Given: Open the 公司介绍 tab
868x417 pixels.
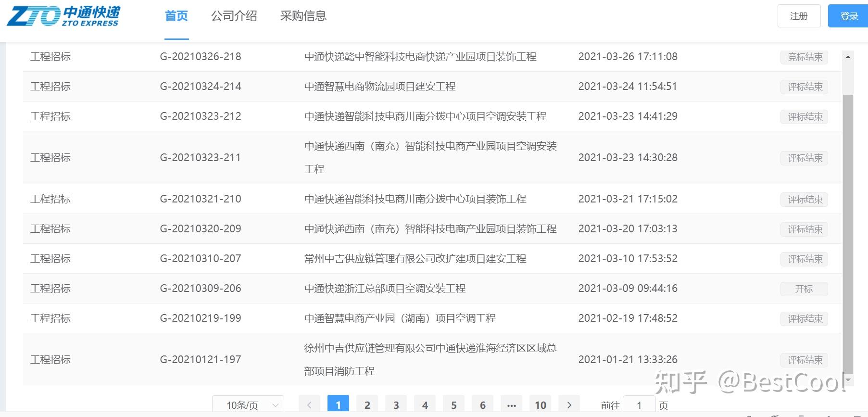Looking at the screenshot, I should click(234, 16).
